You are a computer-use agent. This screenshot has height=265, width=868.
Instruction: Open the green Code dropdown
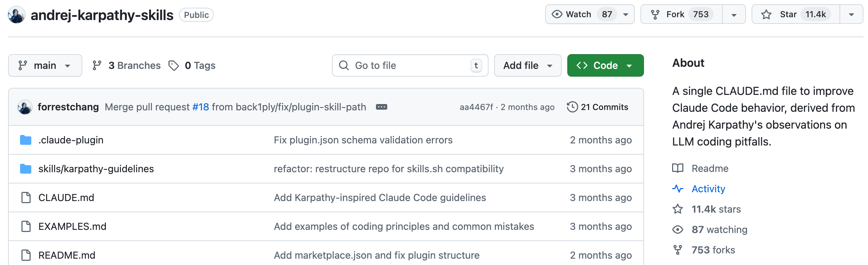(605, 65)
